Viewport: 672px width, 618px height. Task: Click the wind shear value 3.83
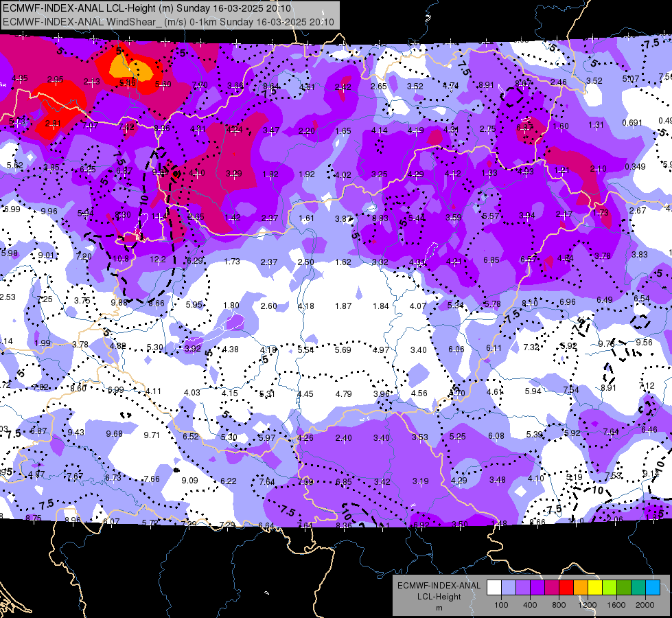[640, 254]
